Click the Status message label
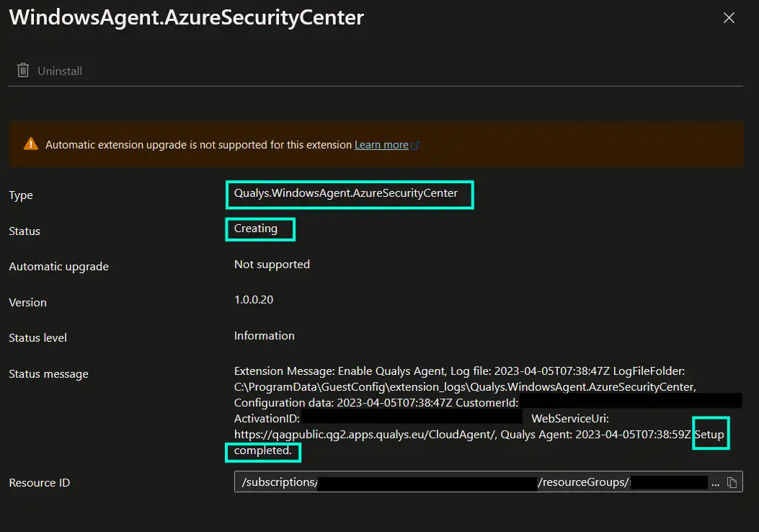 (48, 374)
